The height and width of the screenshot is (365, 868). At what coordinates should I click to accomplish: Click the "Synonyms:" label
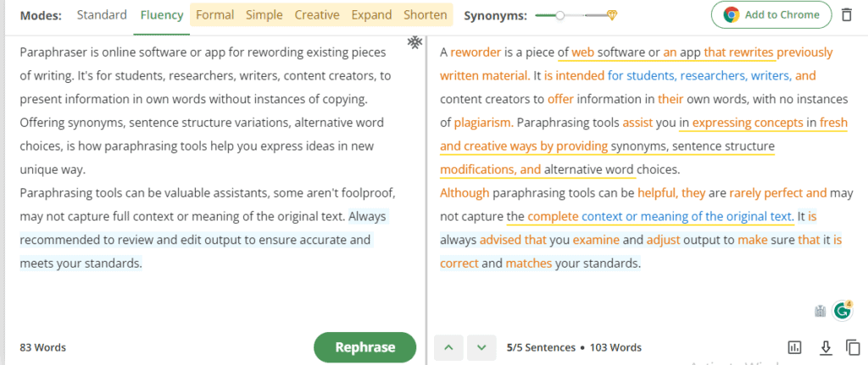coord(495,15)
